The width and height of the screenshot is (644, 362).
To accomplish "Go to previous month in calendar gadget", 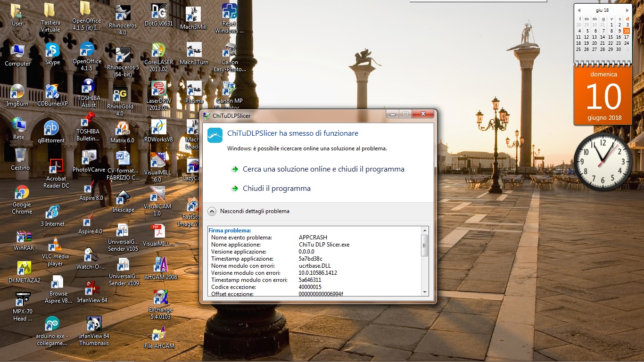I will click(x=579, y=10).
